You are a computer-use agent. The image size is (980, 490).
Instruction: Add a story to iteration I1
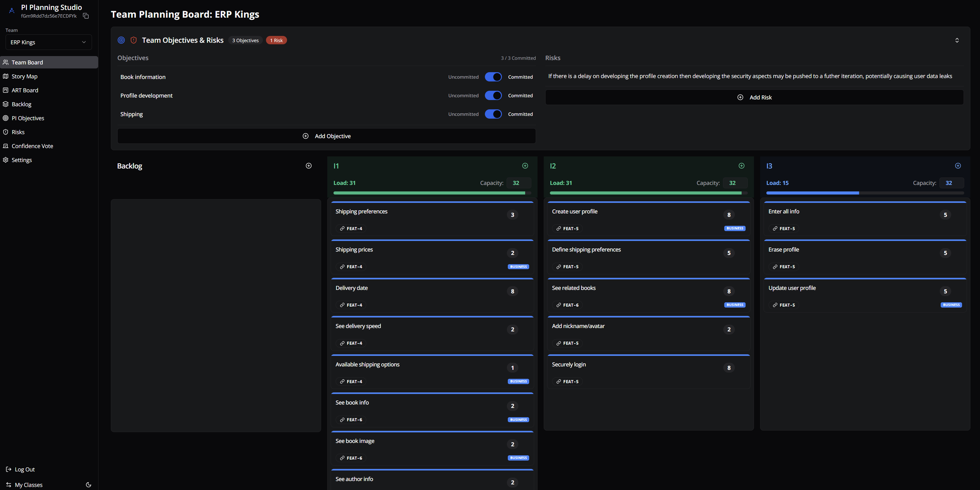point(525,166)
